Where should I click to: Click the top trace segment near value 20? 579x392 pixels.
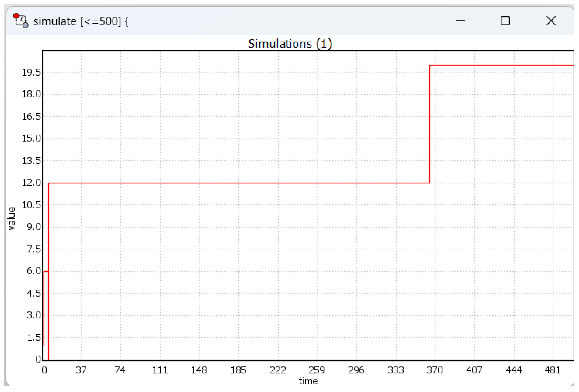tap(498, 65)
